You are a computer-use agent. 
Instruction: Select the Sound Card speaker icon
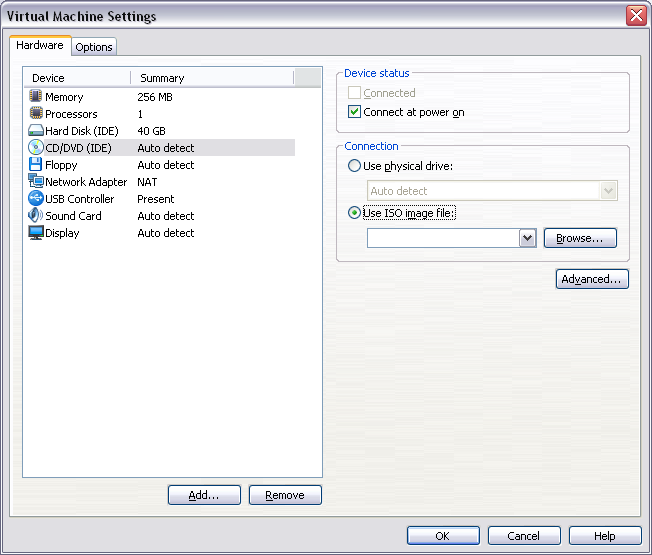click(x=35, y=215)
